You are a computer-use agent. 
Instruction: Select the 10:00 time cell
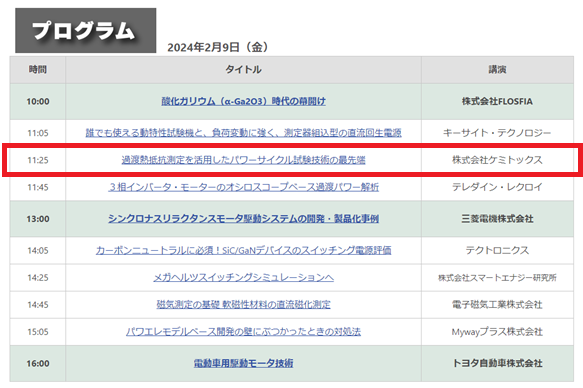click(38, 101)
